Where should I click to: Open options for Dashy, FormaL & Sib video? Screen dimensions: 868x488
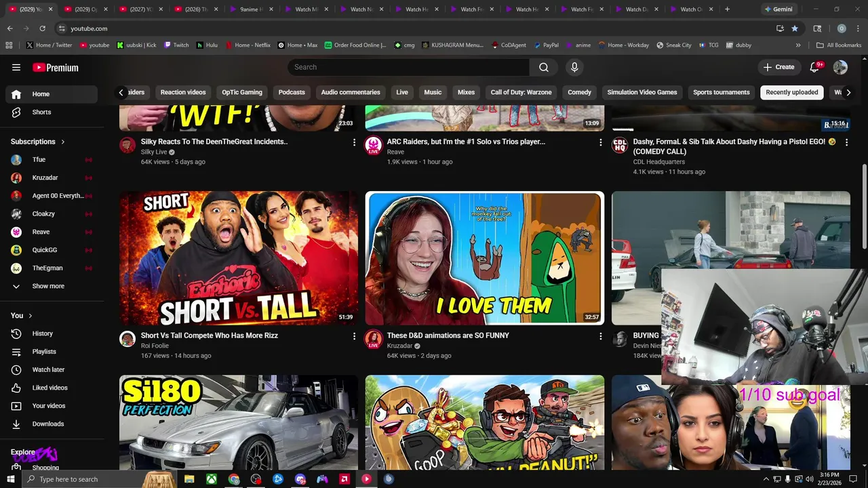[846, 142]
